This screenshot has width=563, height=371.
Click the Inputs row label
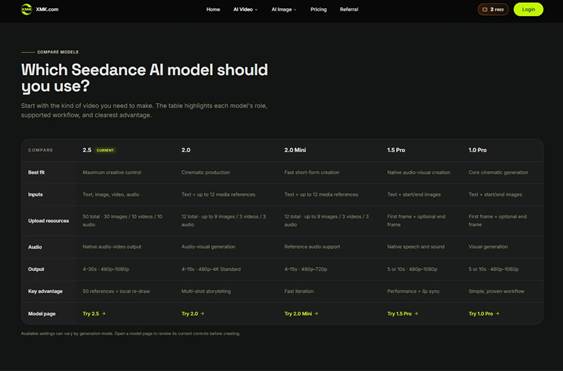tap(36, 195)
